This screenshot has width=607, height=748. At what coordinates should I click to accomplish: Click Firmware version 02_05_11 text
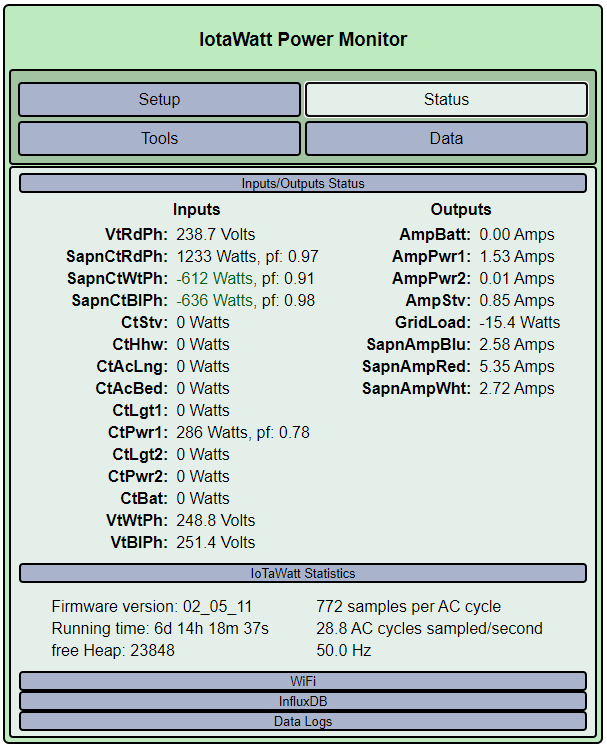click(152, 606)
